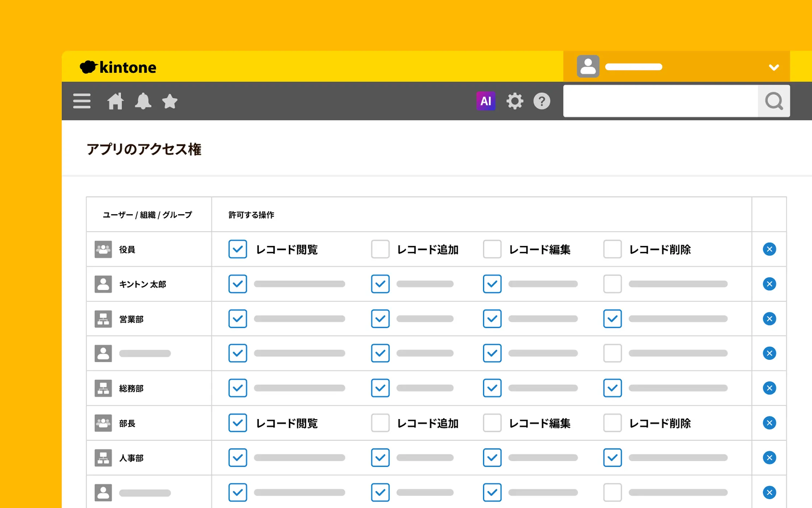Screen dimensions: 812x508
Task: Enable レコード編集 for 役員
Action: click(492, 249)
